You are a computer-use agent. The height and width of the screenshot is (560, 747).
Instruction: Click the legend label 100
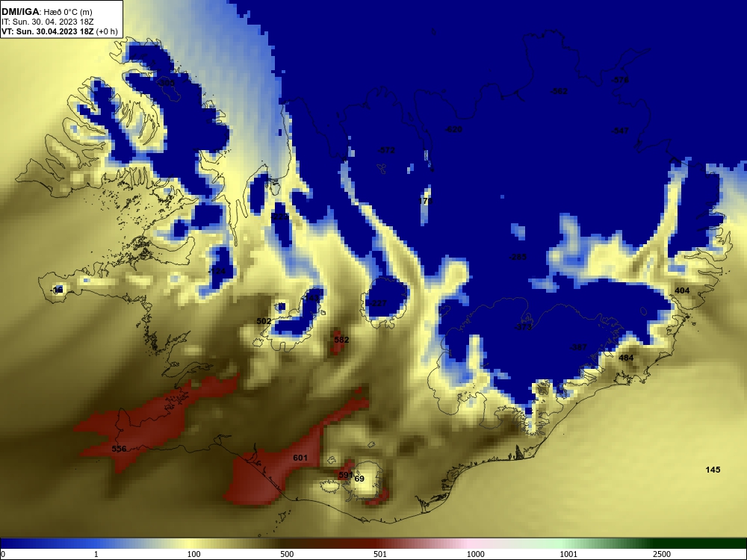[193, 554]
